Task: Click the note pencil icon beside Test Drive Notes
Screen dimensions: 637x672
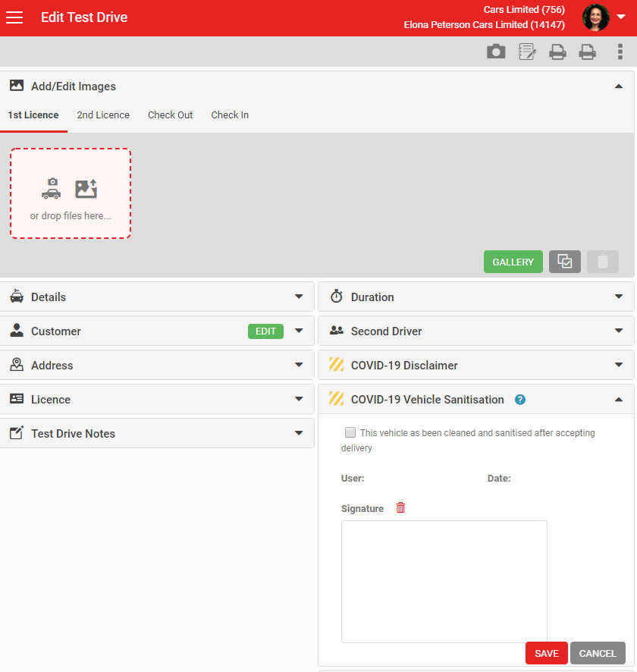Action: pyautogui.click(x=17, y=432)
